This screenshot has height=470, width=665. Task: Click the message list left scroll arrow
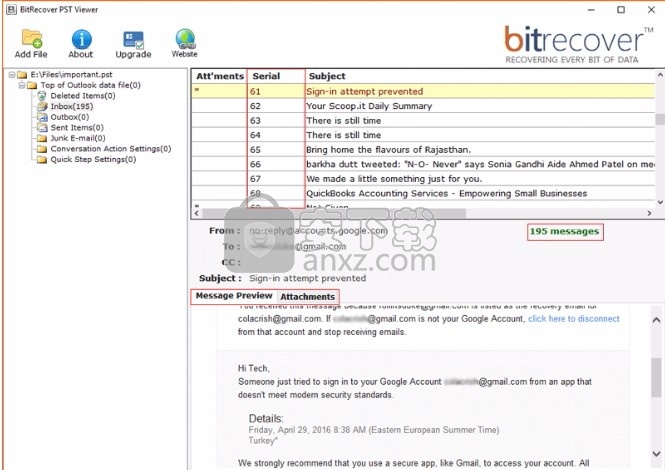[196, 213]
